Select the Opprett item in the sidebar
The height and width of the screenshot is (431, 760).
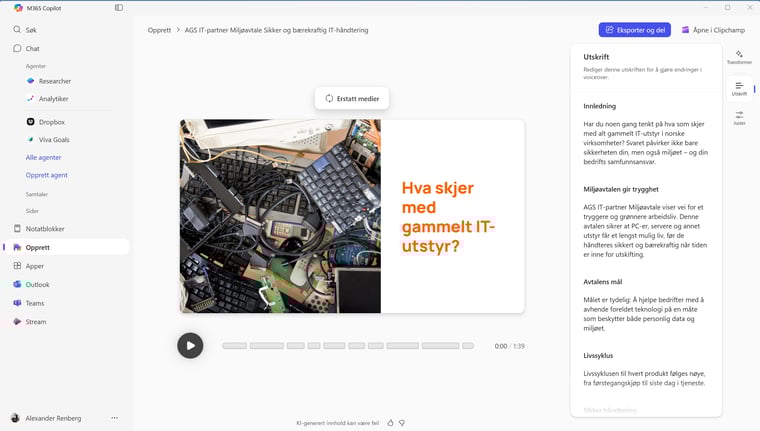(x=66, y=247)
